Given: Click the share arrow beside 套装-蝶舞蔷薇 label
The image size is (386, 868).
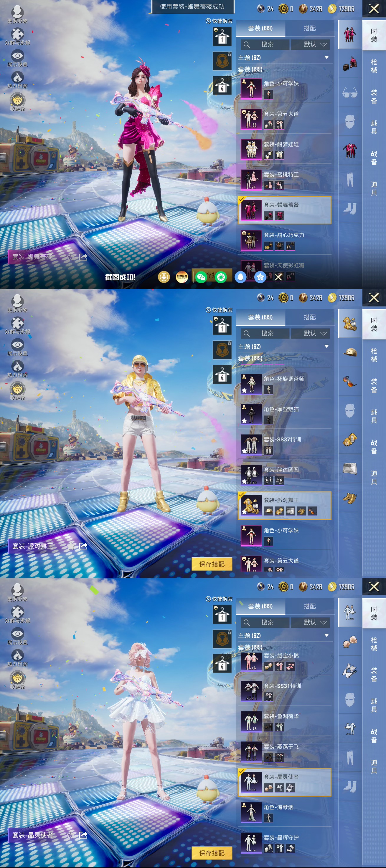Looking at the screenshot, I should click(x=83, y=257).
